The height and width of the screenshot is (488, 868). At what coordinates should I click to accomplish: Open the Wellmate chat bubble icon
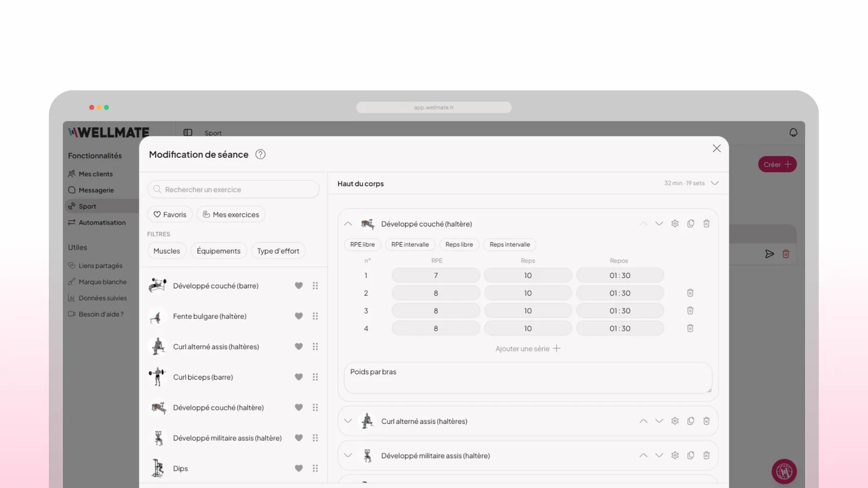[784, 472]
